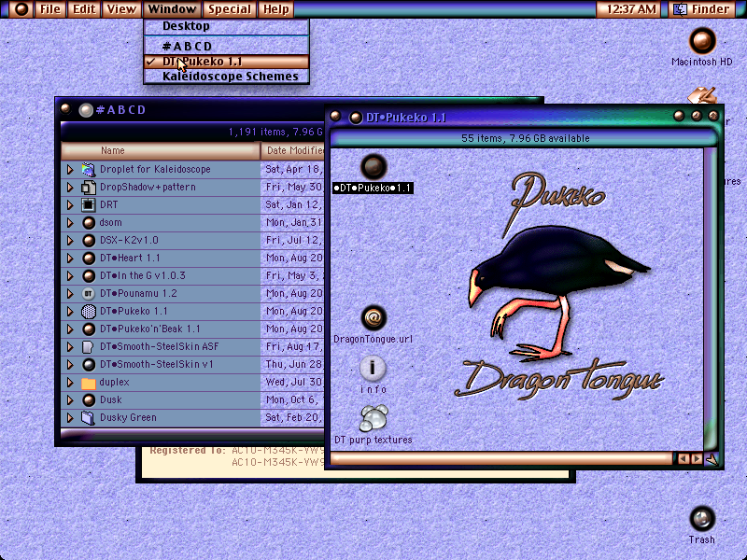The width and height of the screenshot is (747, 560).
Task: Click the DT•Pukeko 1.1 window title text
Action: pos(406,118)
